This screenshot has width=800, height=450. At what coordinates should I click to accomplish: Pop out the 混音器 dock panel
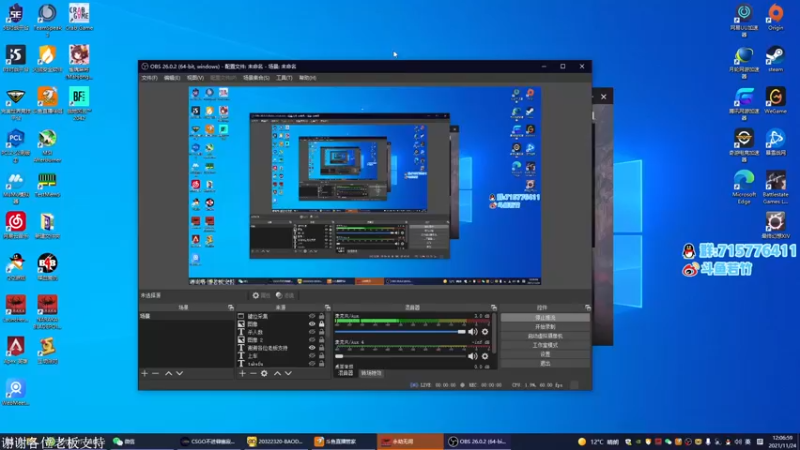pyautogui.click(x=493, y=308)
